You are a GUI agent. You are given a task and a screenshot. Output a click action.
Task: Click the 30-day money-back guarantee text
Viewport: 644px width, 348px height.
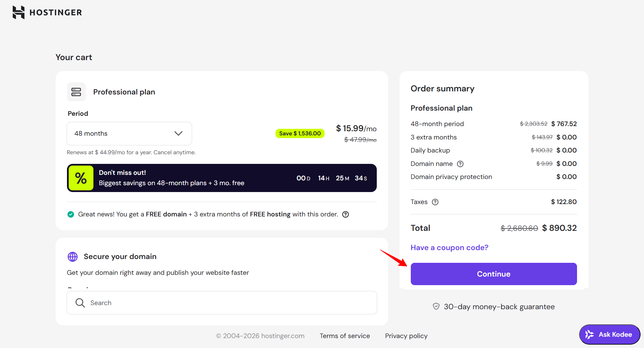click(x=499, y=307)
